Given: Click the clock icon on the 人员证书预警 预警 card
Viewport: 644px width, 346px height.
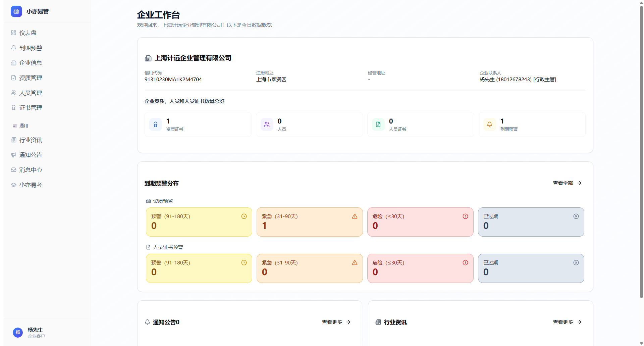Looking at the screenshot, I should pyautogui.click(x=244, y=263).
